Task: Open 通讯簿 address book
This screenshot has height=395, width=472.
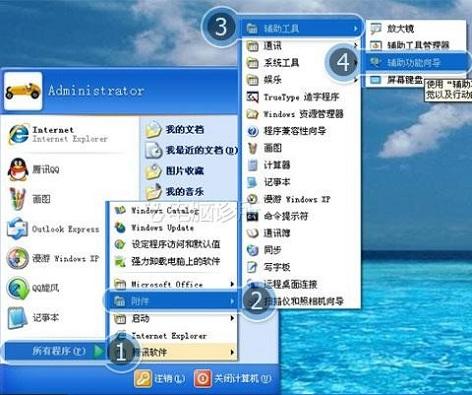Action: click(269, 233)
